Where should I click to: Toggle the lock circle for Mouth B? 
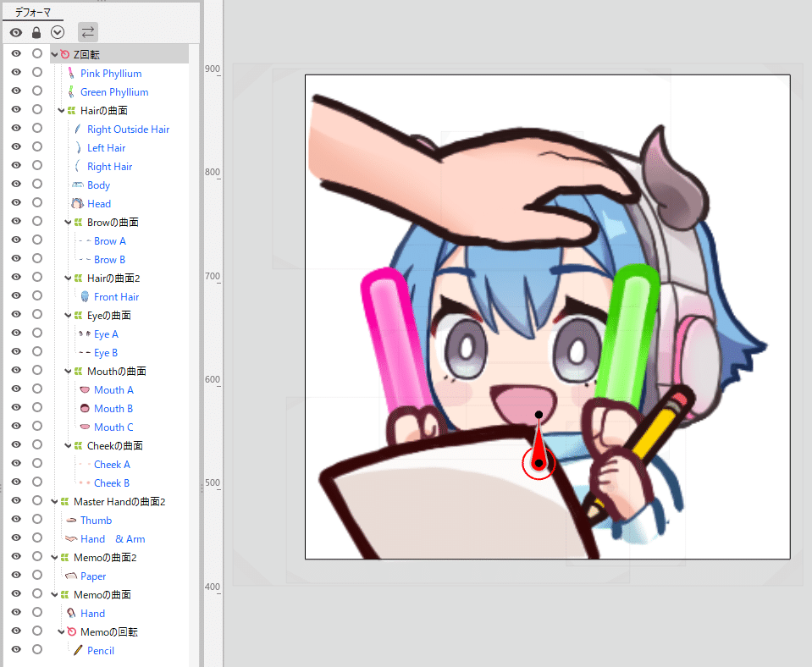pos(36,407)
